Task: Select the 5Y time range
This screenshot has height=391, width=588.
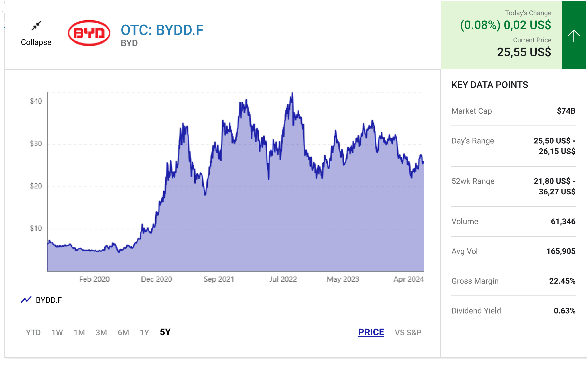Action: coord(165,332)
